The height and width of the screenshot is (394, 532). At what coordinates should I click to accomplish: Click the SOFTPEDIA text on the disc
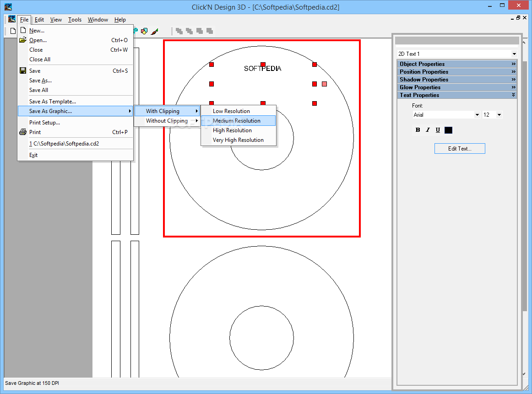263,69
